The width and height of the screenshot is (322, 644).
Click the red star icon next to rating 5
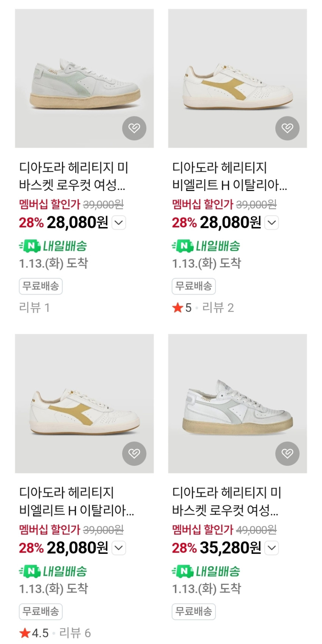point(177,308)
